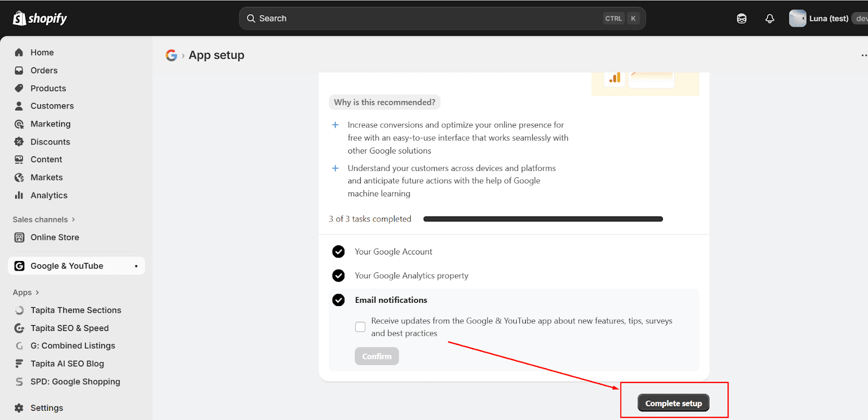Expand the Increase conversions benefit item
The image size is (868, 420).
(335, 125)
